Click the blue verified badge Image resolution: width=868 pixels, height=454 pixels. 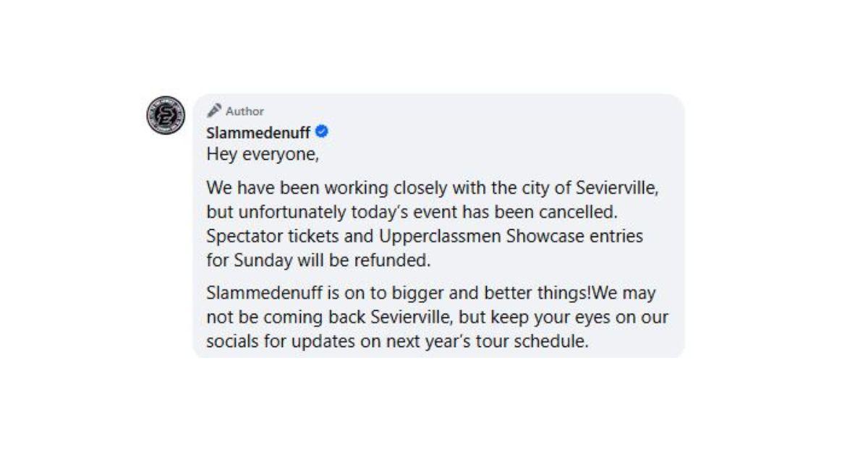click(x=323, y=132)
